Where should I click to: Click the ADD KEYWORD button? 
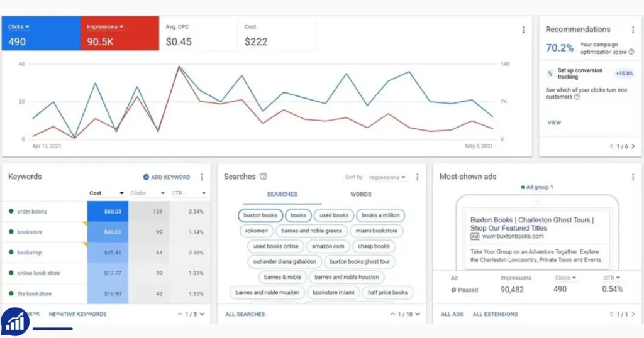(x=166, y=177)
